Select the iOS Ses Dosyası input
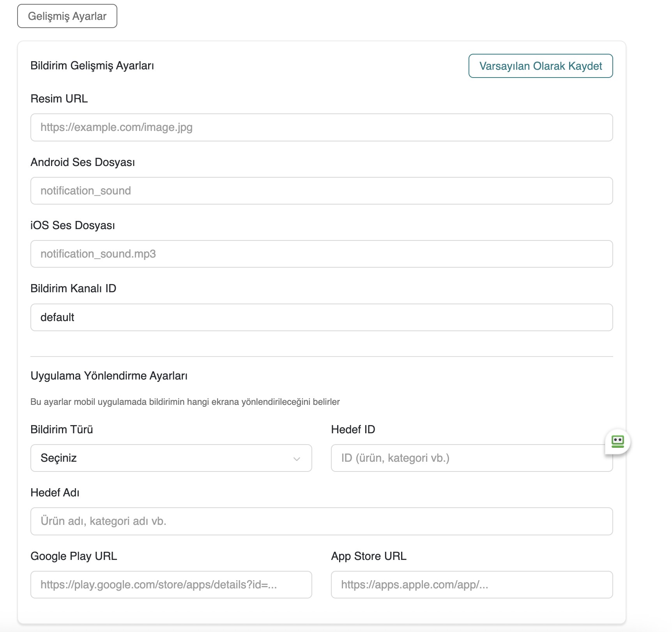 [x=321, y=254]
